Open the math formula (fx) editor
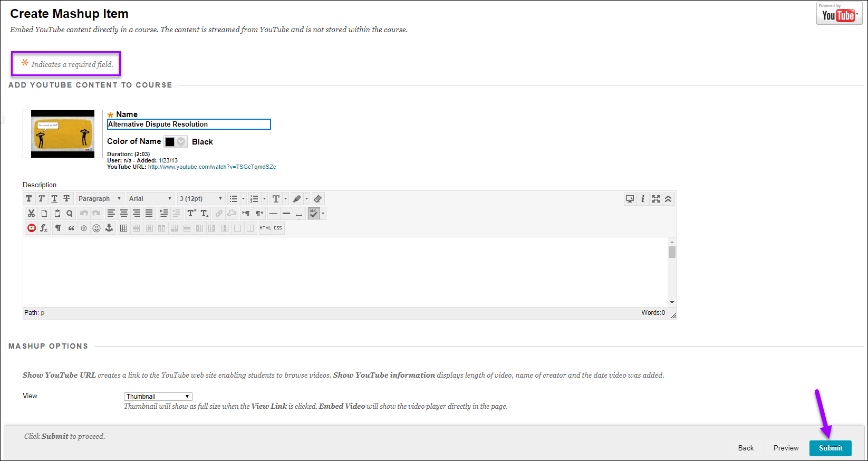 point(44,228)
